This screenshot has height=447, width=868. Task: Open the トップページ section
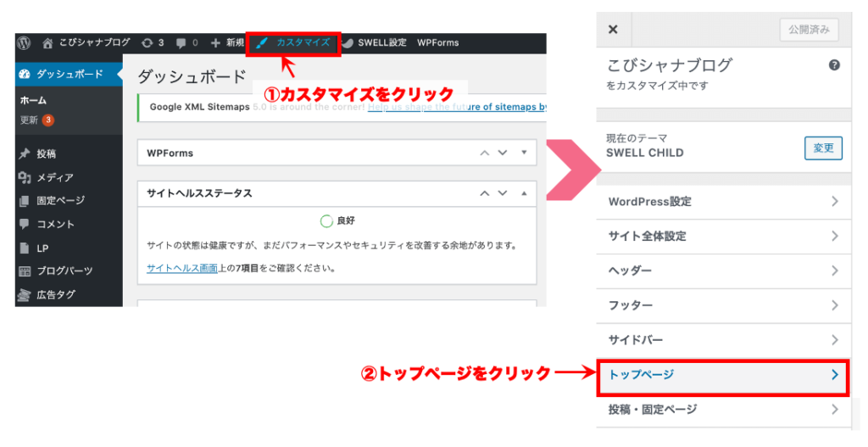[x=724, y=376]
